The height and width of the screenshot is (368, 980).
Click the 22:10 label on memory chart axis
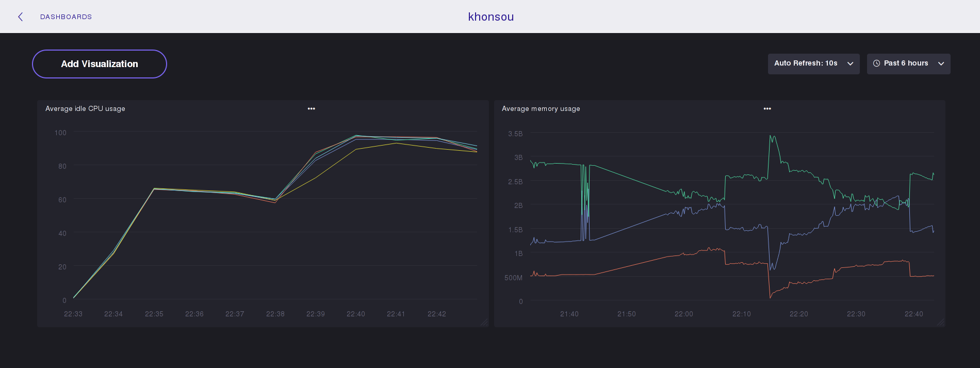pos(741,314)
